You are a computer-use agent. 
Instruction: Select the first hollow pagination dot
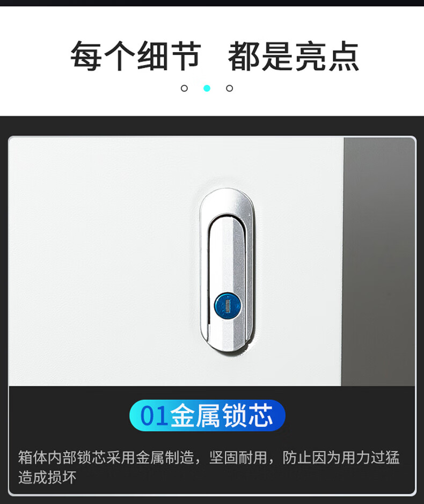(x=184, y=88)
